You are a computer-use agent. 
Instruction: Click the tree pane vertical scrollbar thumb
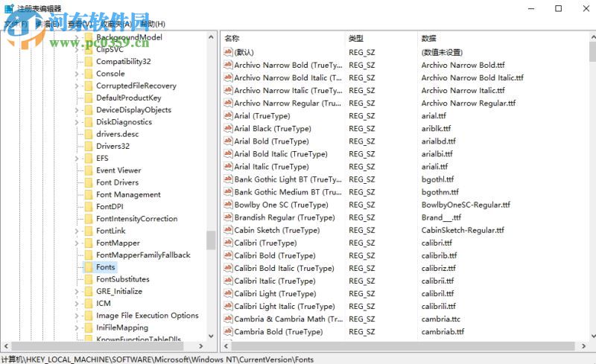pyautogui.click(x=211, y=240)
